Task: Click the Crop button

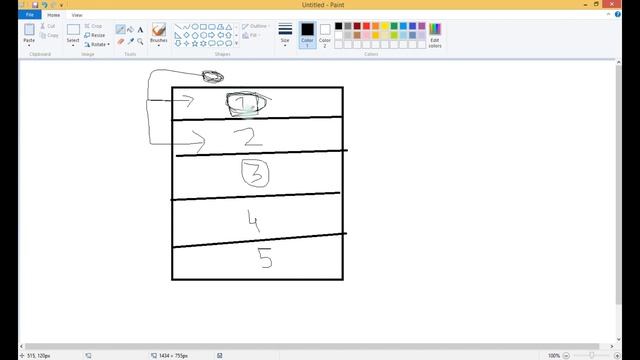Action: click(93, 26)
